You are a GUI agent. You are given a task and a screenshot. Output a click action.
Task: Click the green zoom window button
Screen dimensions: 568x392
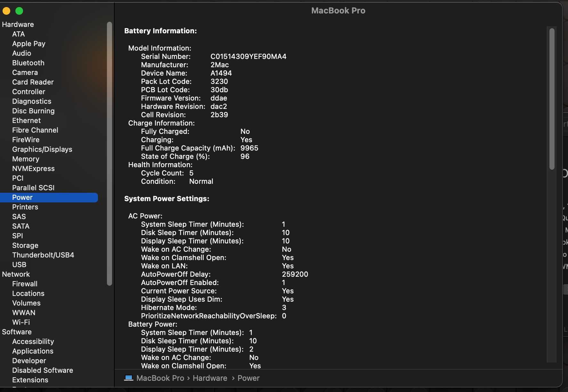click(19, 11)
